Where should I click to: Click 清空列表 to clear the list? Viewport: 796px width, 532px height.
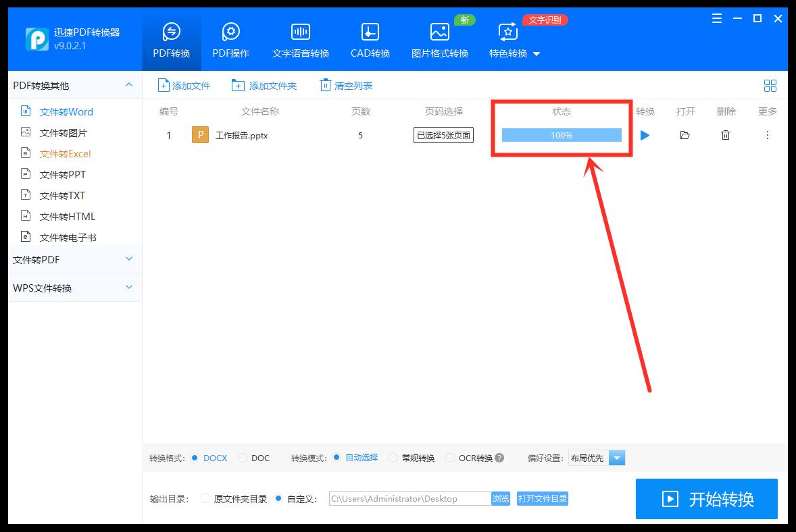click(345, 85)
